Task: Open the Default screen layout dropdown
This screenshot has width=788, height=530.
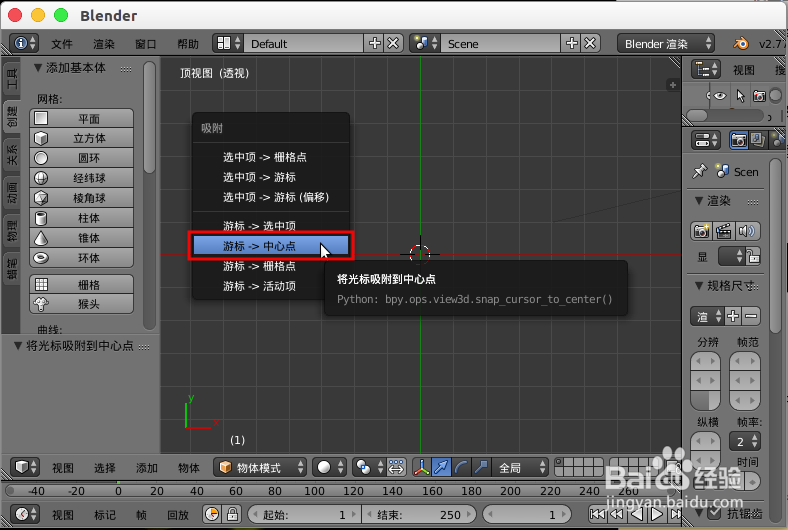Action: [230, 43]
